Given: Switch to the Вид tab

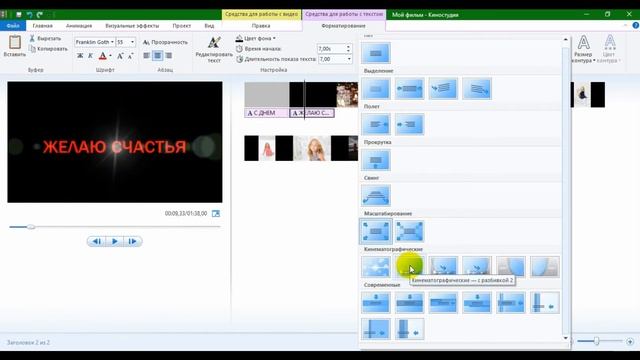Looking at the screenshot, I should point(209,26).
